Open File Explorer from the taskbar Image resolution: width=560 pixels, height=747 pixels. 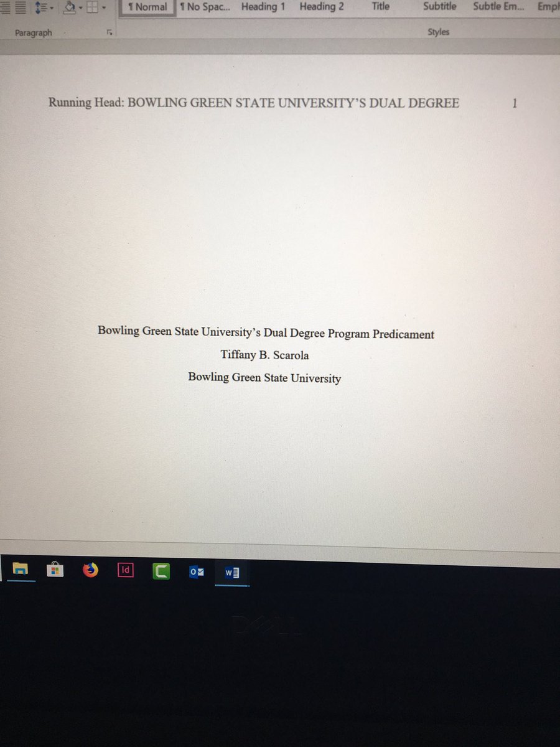(21, 570)
